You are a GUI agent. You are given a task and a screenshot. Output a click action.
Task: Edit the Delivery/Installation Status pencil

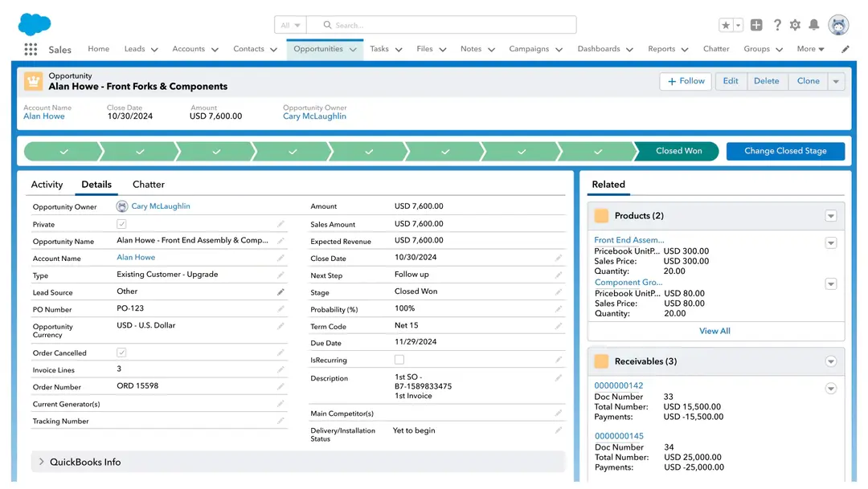click(559, 430)
